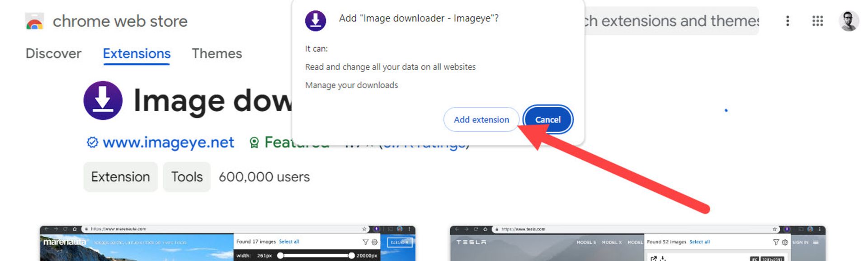Click the chrome web store title text
Viewport: 868px width, 261px height.
click(x=120, y=21)
